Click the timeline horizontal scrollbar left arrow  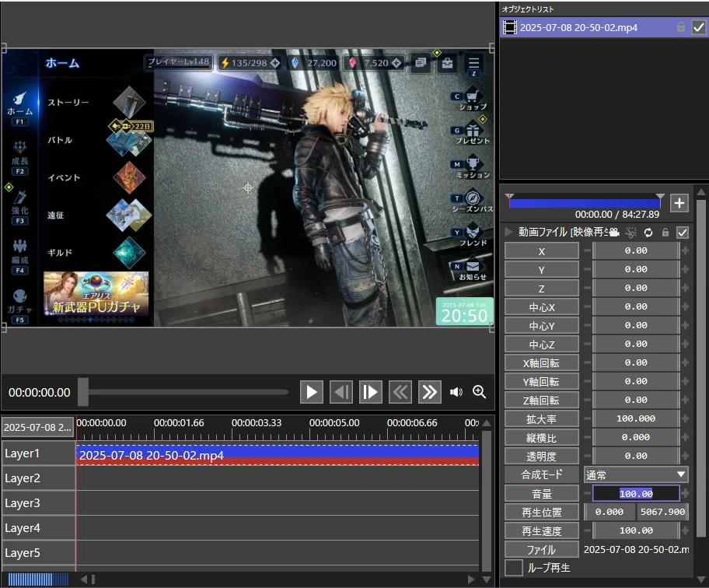click(84, 579)
